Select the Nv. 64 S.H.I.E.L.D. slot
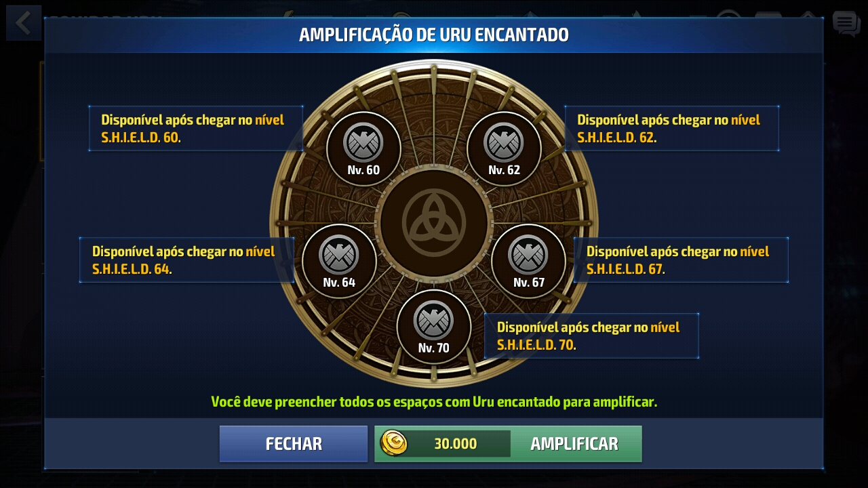Screen dimensions: 868x488 click(x=339, y=261)
